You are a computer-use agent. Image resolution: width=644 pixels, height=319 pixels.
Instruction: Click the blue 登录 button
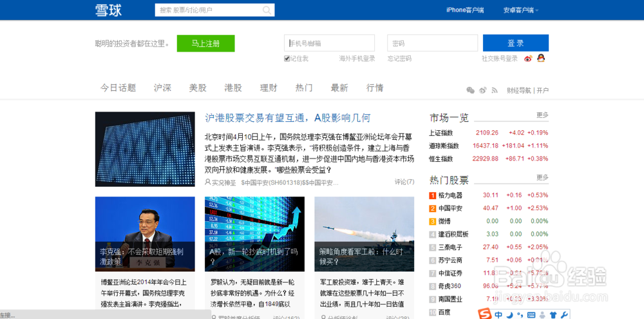(515, 43)
